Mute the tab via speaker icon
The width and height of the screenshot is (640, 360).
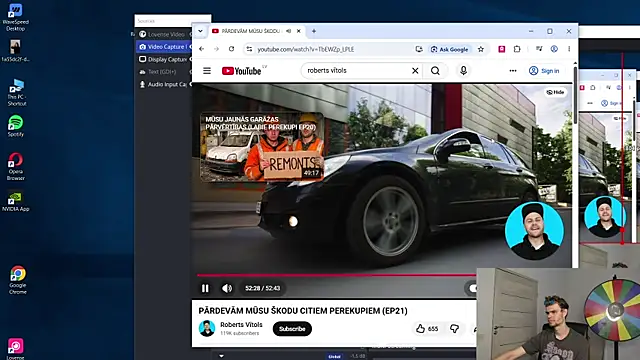pyautogui.click(x=289, y=31)
